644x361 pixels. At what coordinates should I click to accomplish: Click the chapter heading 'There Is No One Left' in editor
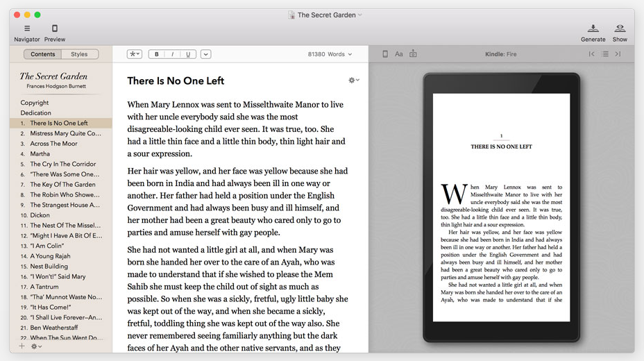coord(176,81)
